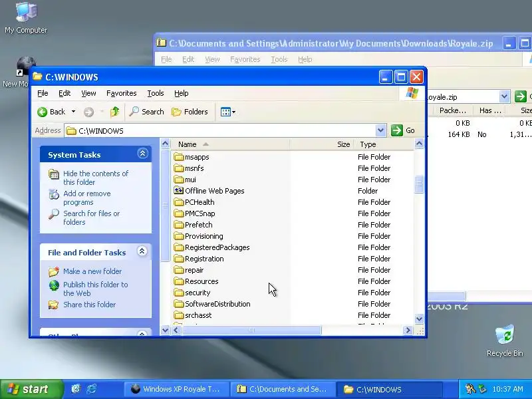This screenshot has width=532, height=399.
Task: Sort by Packed column in Royale.zip window
Action: click(x=452, y=110)
